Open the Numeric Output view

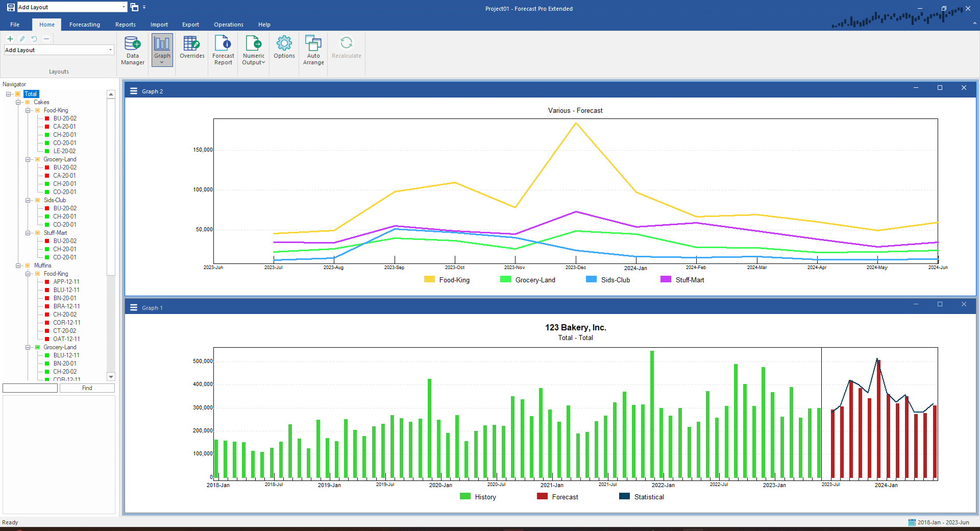pos(254,50)
